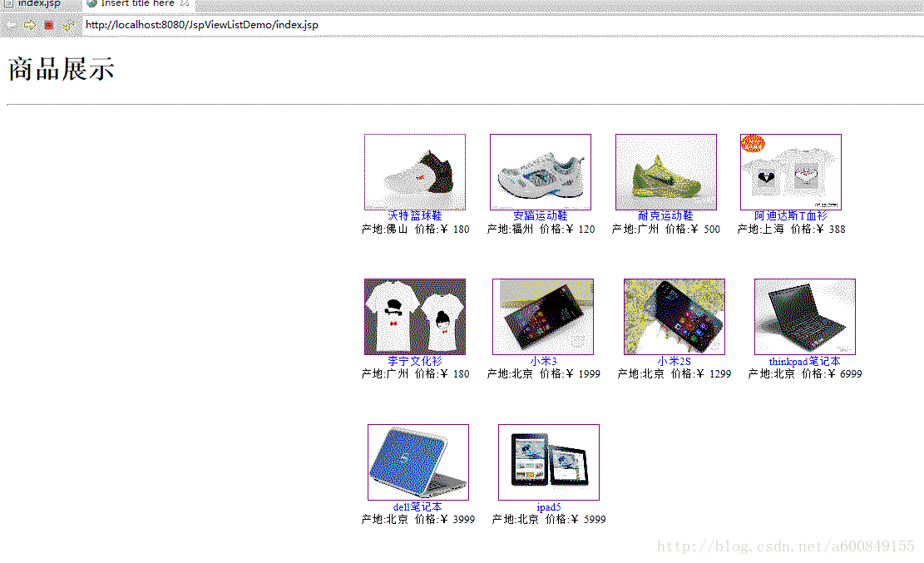Click the blue dell laptop image
The width and height of the screenshot is (924, 563).
pyautogui.click(x=418, y=462)
